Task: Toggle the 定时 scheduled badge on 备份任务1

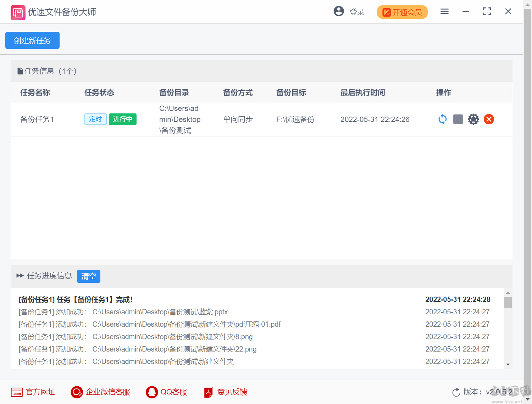Action: 95,119
